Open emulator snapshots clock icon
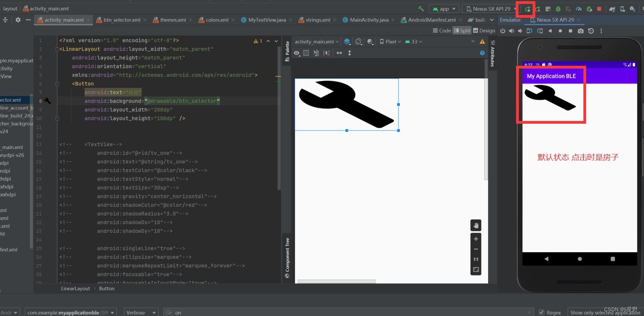Screen dimensions: 644x316 (x=591, y=31)
